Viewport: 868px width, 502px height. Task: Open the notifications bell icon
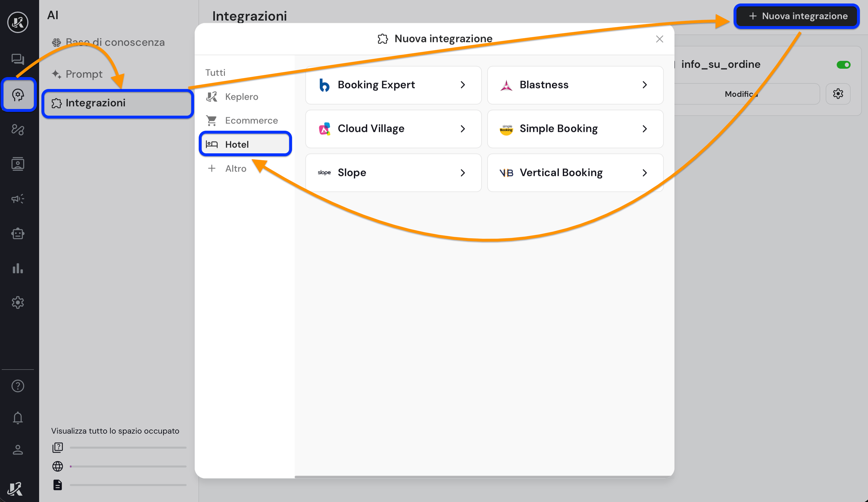[x=18, y=418]
